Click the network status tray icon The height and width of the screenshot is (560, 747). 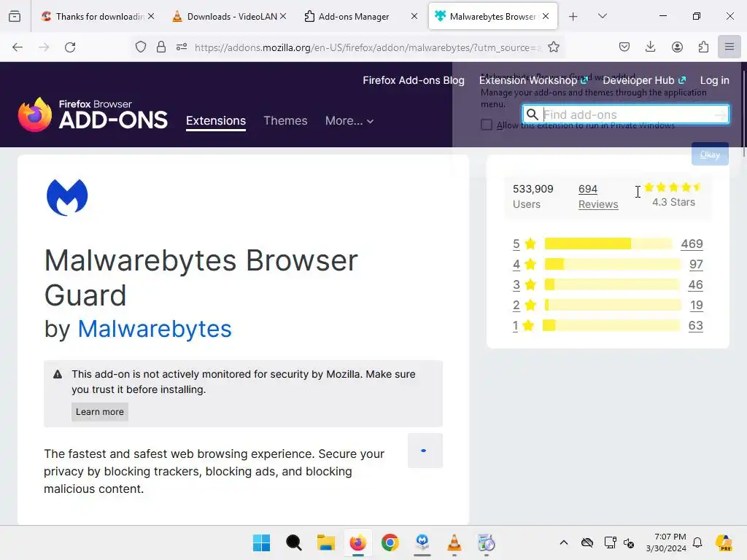[x=610, y=542]
